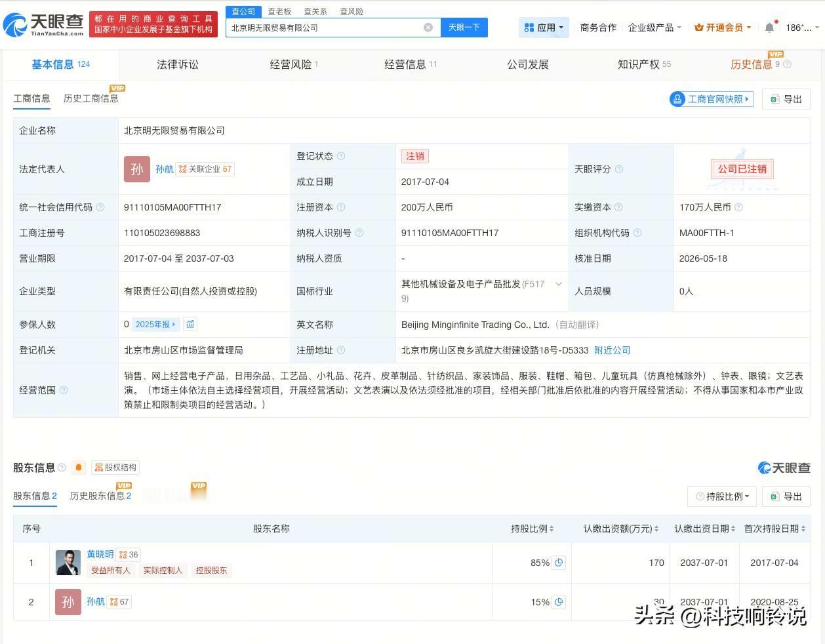Expand the 国标行业 cell chevron

pyautogui.click(x=559, y=284)
